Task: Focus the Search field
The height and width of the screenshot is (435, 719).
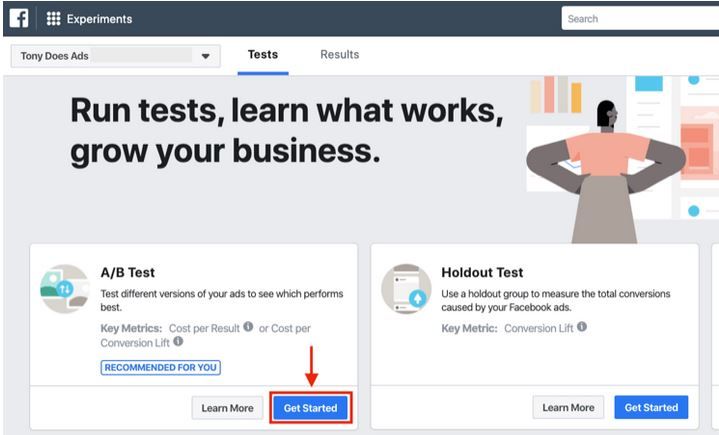Action: click(640, 19)
